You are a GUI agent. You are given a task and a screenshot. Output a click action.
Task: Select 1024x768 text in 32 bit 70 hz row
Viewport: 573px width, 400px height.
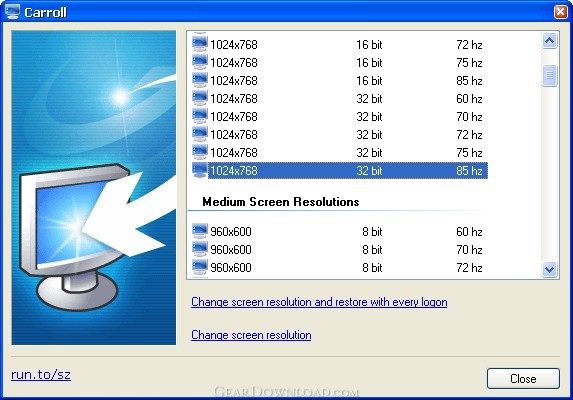coord(234,117)
